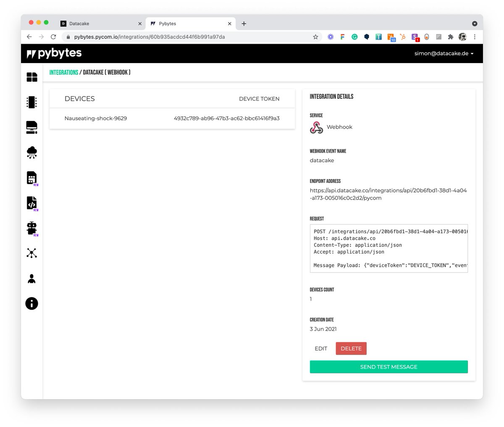
Task: Click the INTEGRATION DETAILS heading
Action: tap(331, 97)
